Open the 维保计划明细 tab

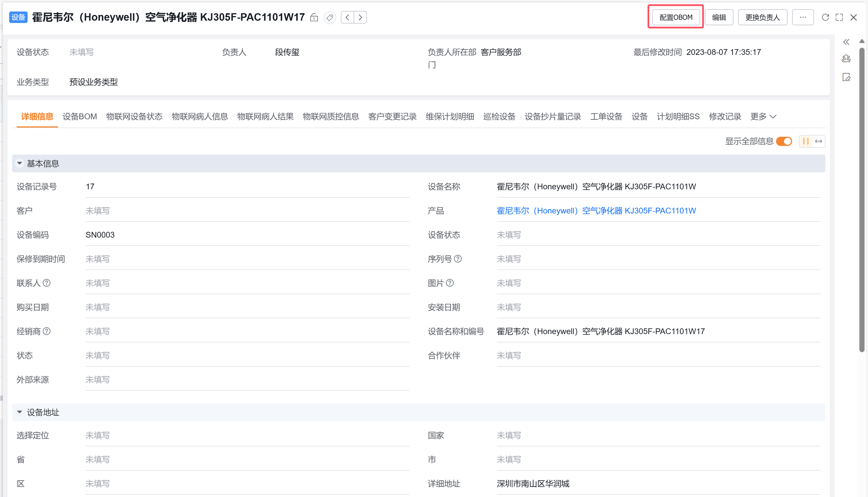coord(450,117)
